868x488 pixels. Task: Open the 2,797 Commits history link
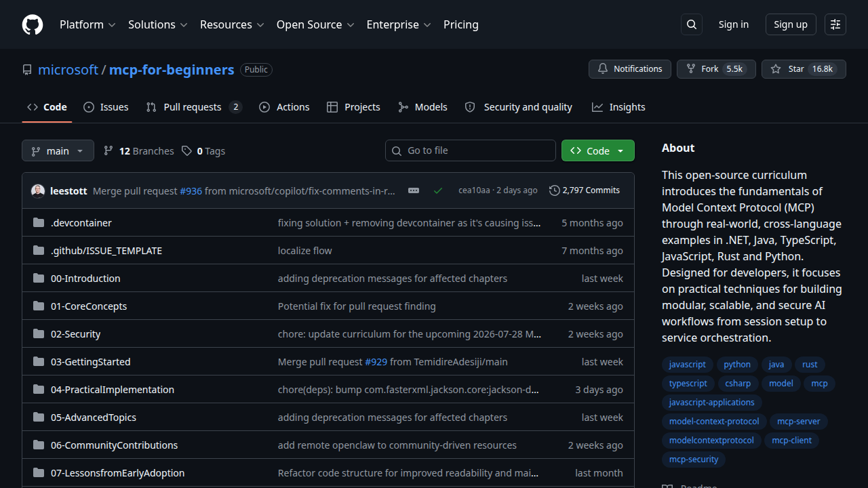[x=585, y=190]
